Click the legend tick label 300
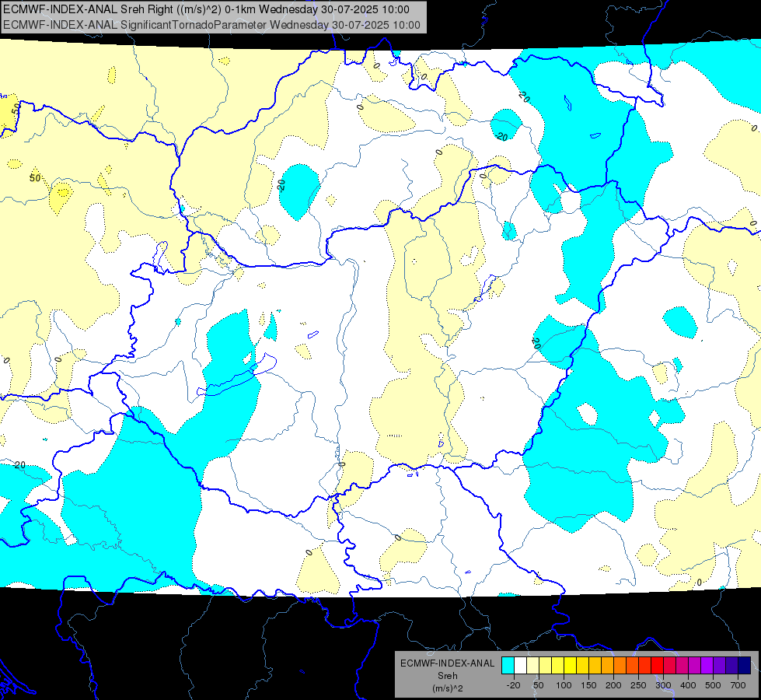Image resolution: width=761 pixels, height=700 pixels. tap(664, 685)
